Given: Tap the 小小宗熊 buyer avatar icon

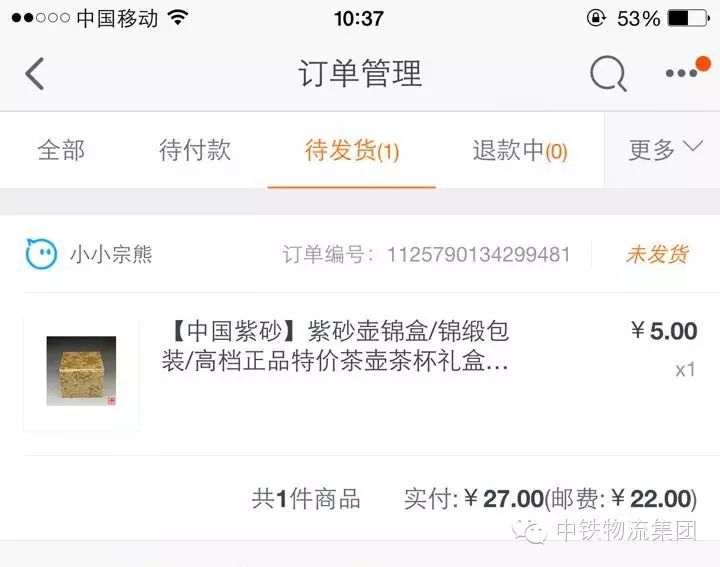Looking at the screenshot, I should 41,254.
